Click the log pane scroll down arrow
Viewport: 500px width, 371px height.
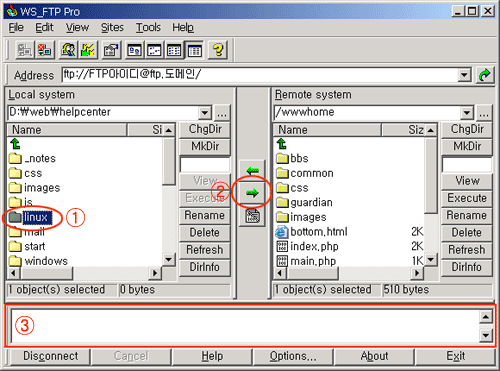[486, 335]
